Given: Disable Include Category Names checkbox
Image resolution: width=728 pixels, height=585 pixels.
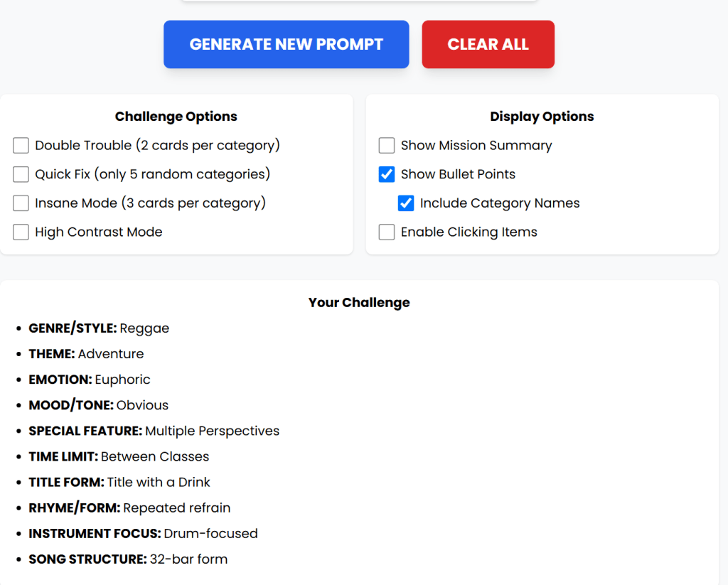Looking at the screenshot, I should [x=406, y=203].
